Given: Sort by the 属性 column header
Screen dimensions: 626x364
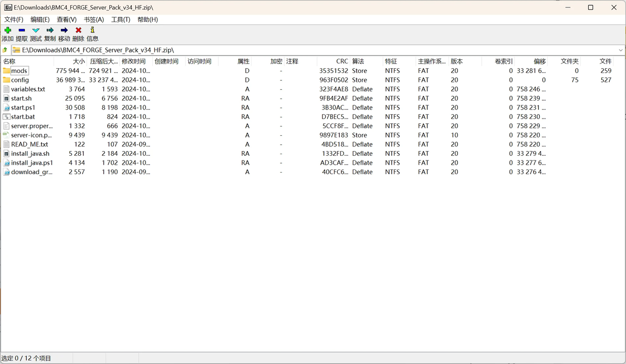Looking at the screenshot, I should 235,61.
